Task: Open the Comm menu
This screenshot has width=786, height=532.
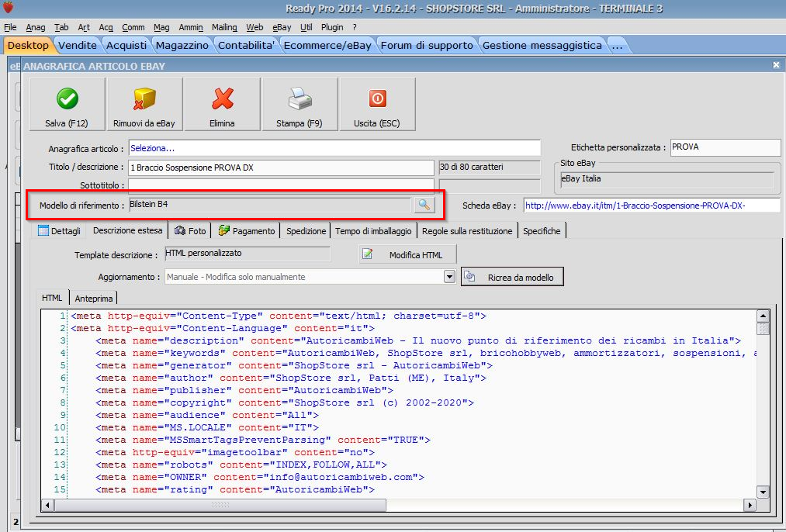Action: pyautogui.click(x=133, y=27)
